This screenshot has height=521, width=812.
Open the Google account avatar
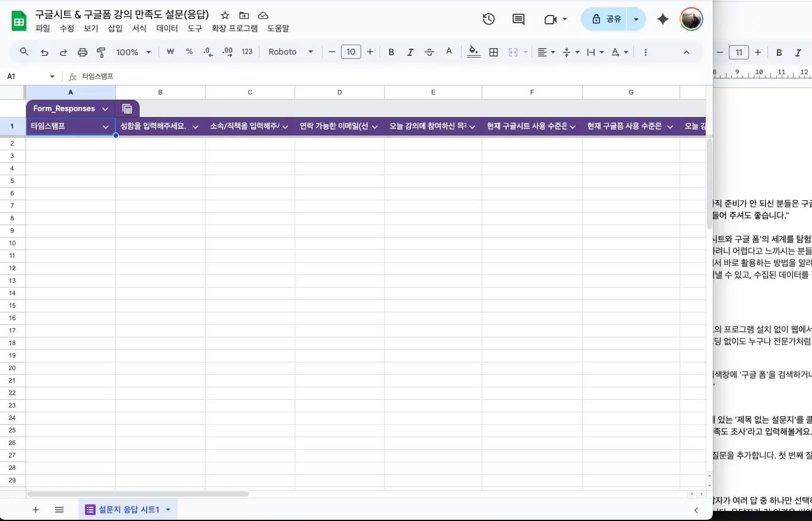(x=691, y=19)
